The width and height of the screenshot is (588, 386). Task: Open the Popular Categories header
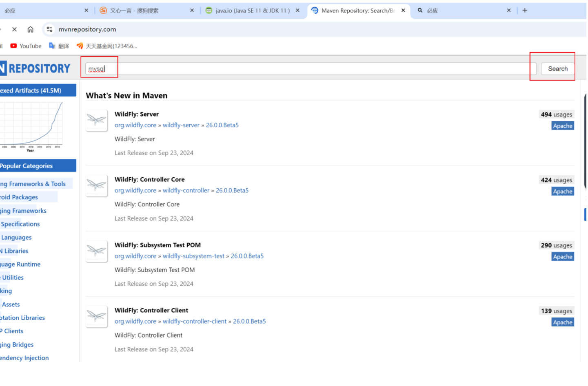click(x=38, y=165)
